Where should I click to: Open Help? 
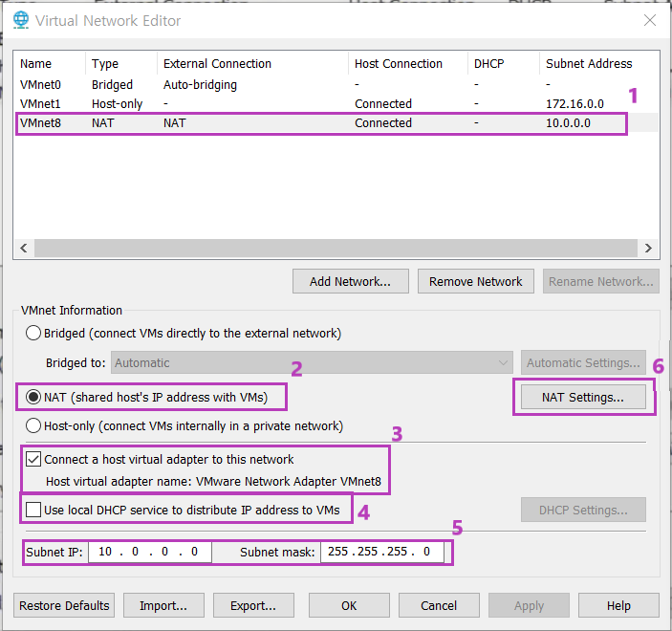[x=618, y=605]
